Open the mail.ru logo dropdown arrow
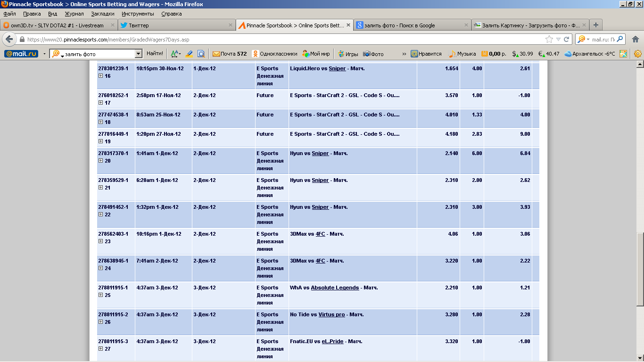This screenshot has width=644, height=362. pyautogui.click(x=44, y=54)
